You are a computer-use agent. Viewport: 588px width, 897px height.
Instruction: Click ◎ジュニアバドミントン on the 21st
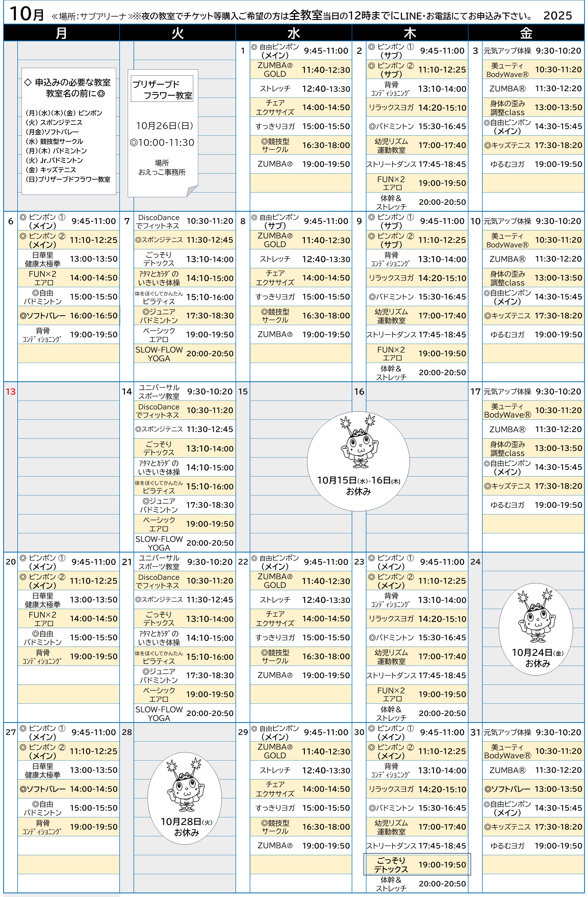(x=158, y=675)
